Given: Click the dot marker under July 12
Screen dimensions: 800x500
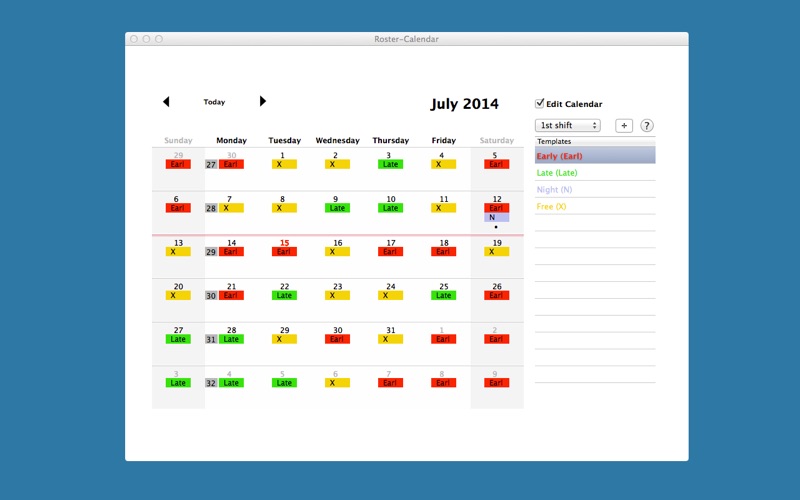Looking at the screenshot, I should [497, 227].
